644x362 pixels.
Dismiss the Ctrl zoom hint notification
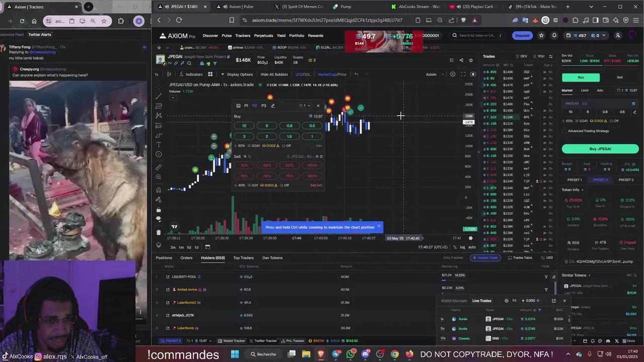[379, 227]
